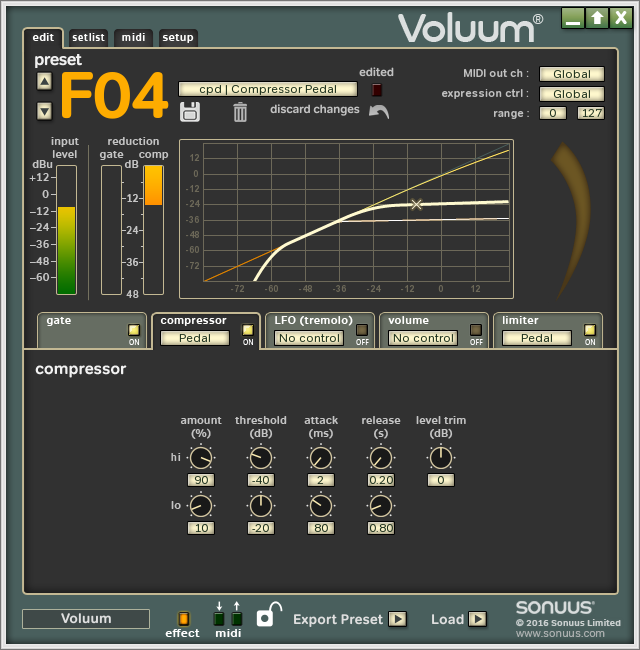Open the midi tab
The width and height of the screenshot is (640, 650).
[x=133, y=38]
